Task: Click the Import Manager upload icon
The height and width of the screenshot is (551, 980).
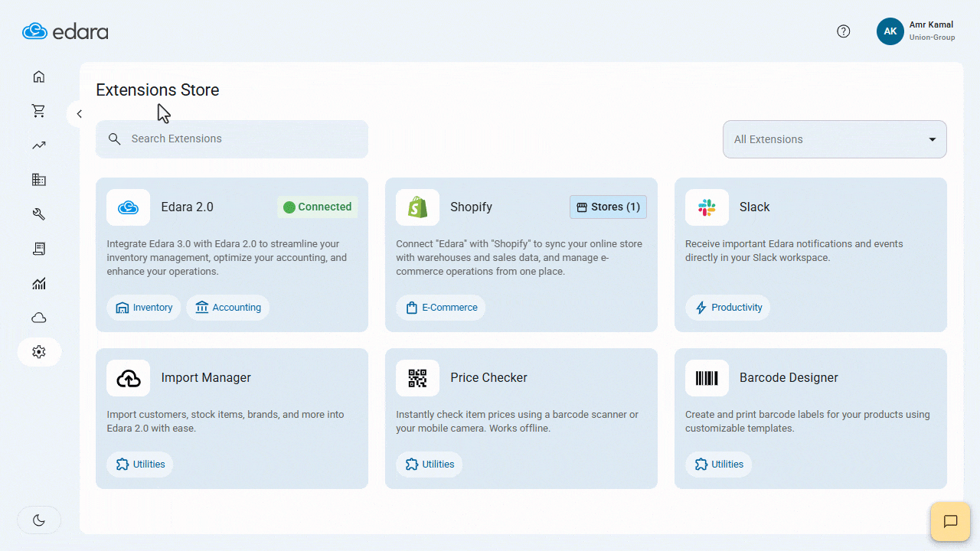Action: point(128,378)
